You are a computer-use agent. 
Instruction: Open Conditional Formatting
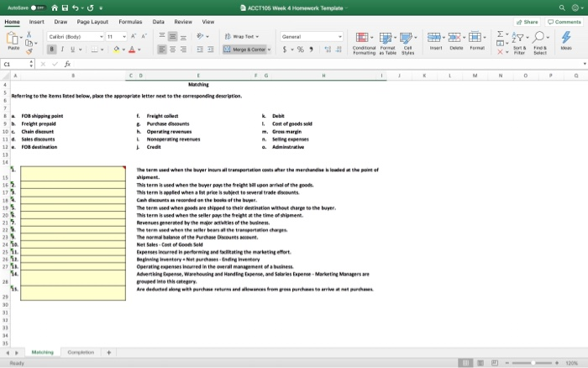(364, 43)
